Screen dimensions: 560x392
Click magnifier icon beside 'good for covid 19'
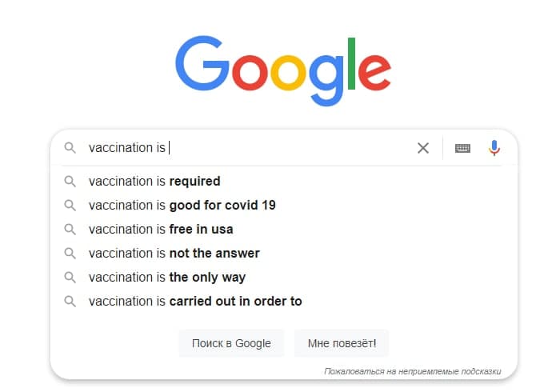tap(70, 206)
